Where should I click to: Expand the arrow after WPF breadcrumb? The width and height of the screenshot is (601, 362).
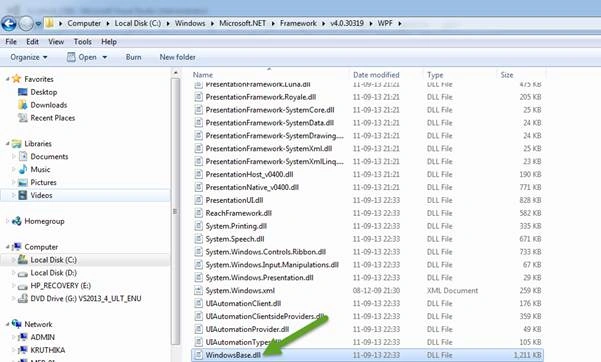pyautogui.click(x=400, y=23)
